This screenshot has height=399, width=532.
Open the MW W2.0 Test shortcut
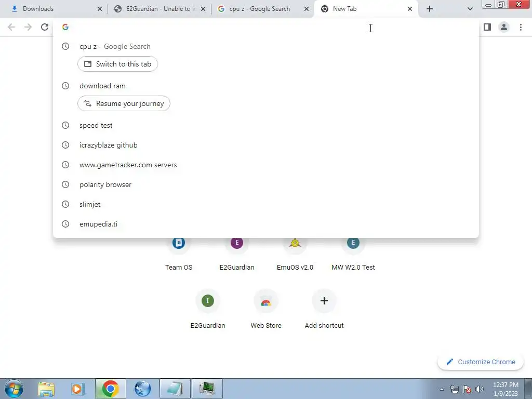click(x=353, y=254)
